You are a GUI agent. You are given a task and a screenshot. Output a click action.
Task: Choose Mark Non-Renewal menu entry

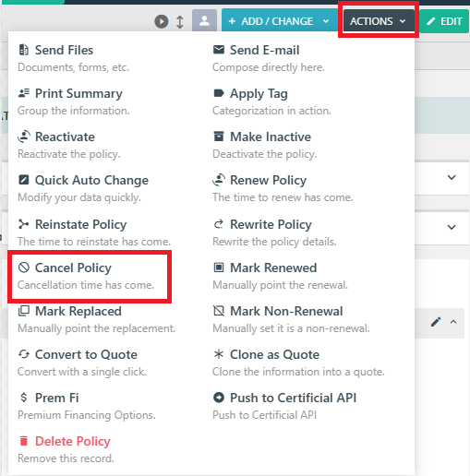click(291, 319)
